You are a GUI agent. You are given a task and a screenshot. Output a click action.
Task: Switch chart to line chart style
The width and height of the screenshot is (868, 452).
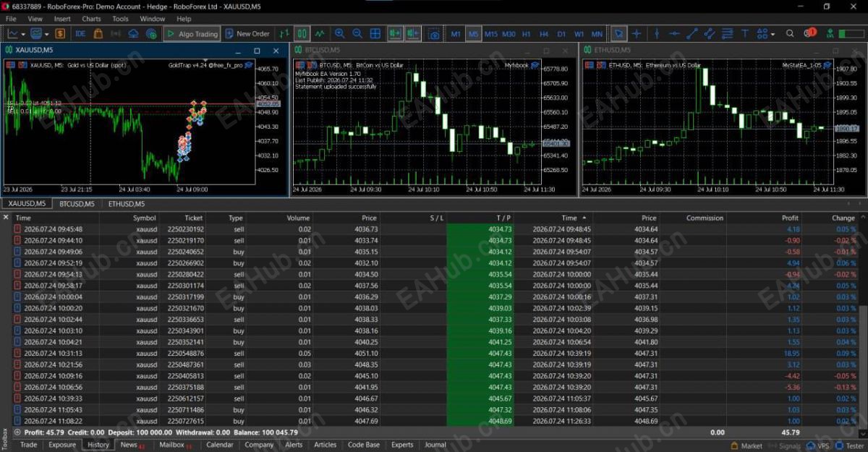tap(320, 33)
